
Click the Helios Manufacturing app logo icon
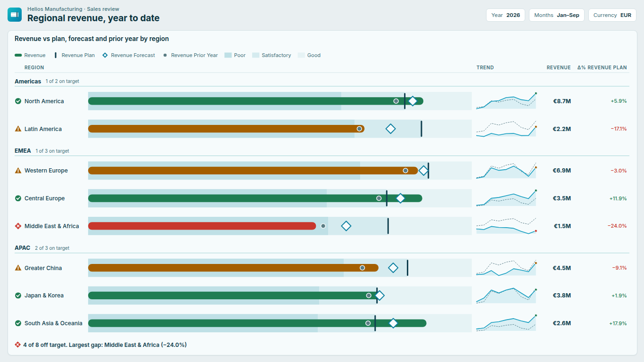(15, 15)
